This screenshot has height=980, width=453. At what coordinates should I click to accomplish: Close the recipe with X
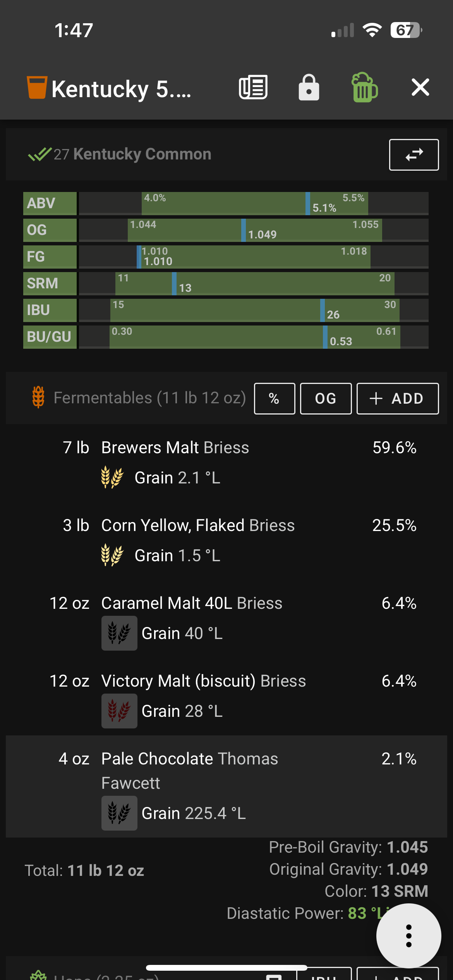point(420,87)
